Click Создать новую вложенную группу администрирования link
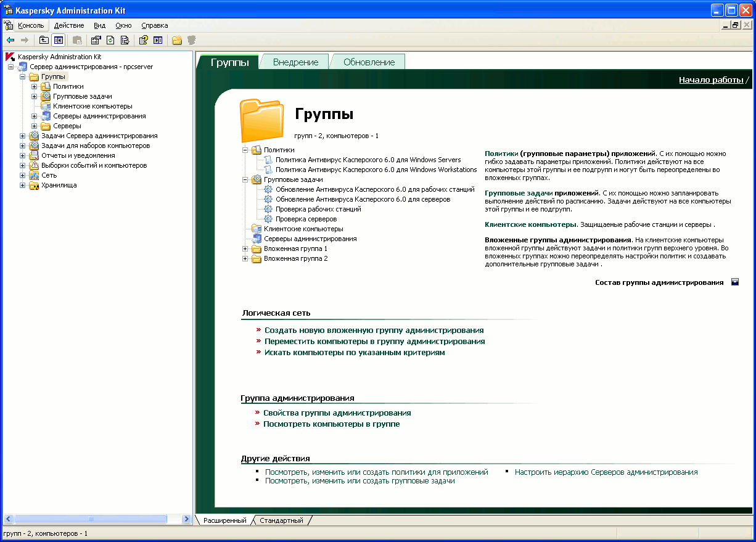This screenshot has height=542, width=756. (x=374, y=331)
